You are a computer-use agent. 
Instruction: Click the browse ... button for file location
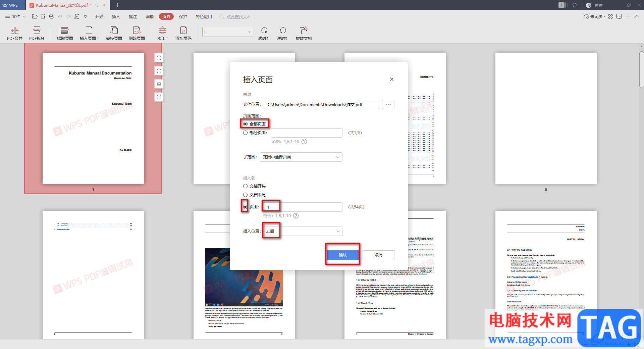388,104
